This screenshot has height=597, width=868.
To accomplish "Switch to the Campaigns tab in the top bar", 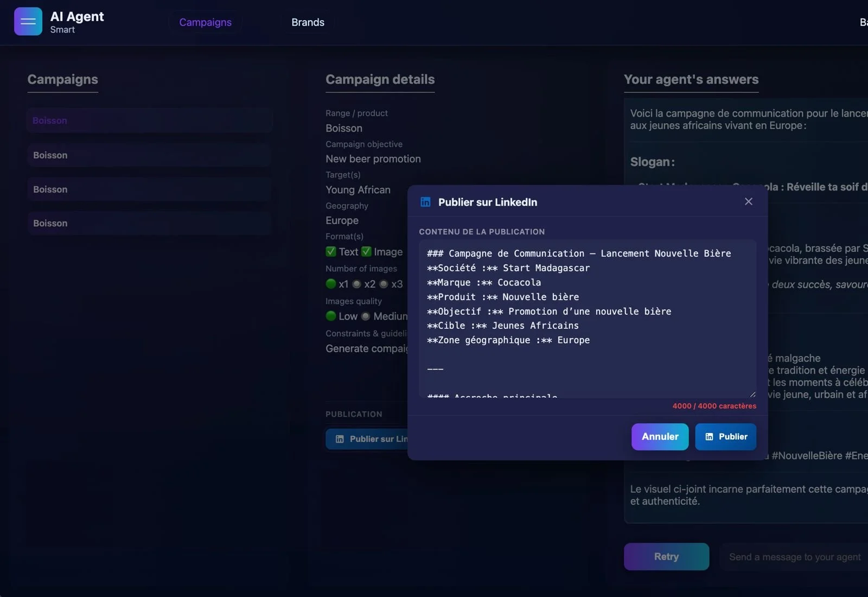I will coord(205,22).
